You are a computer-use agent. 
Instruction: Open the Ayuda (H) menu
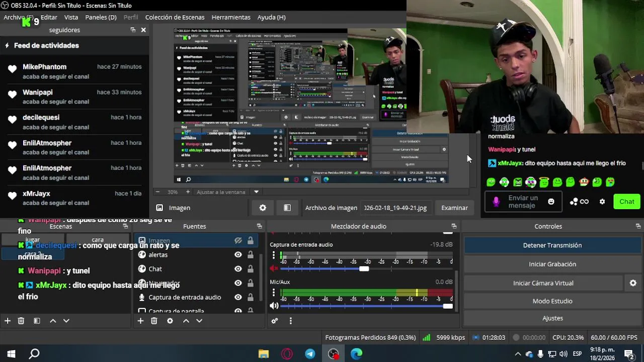[x=271, y=17]
